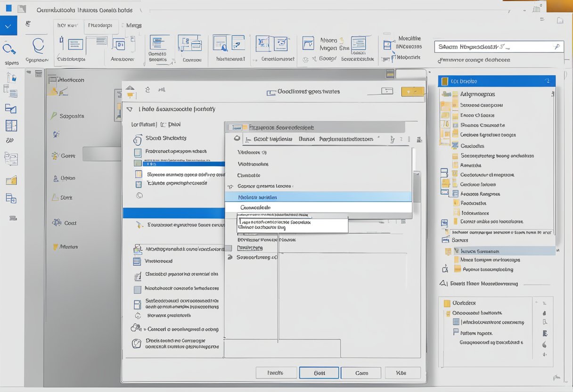Click the highlighted Next button in the dialog
Viewport: 573px width, 392px height.
coord(319,372)
